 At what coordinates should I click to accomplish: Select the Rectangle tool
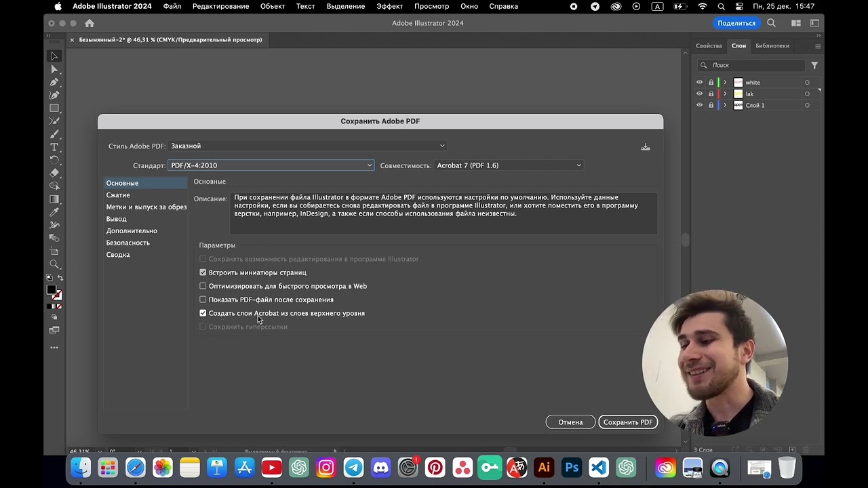(x=54, y=108)
